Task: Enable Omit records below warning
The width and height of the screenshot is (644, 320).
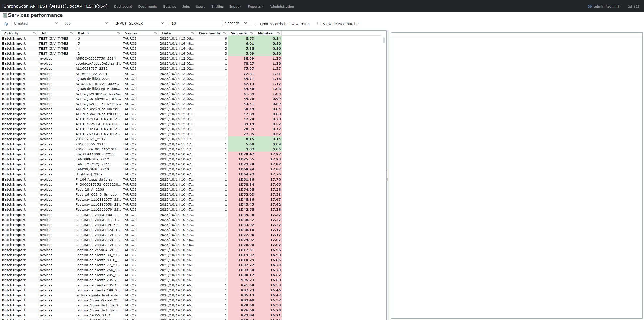Action: pyautogui.click(x=256, y=24)
